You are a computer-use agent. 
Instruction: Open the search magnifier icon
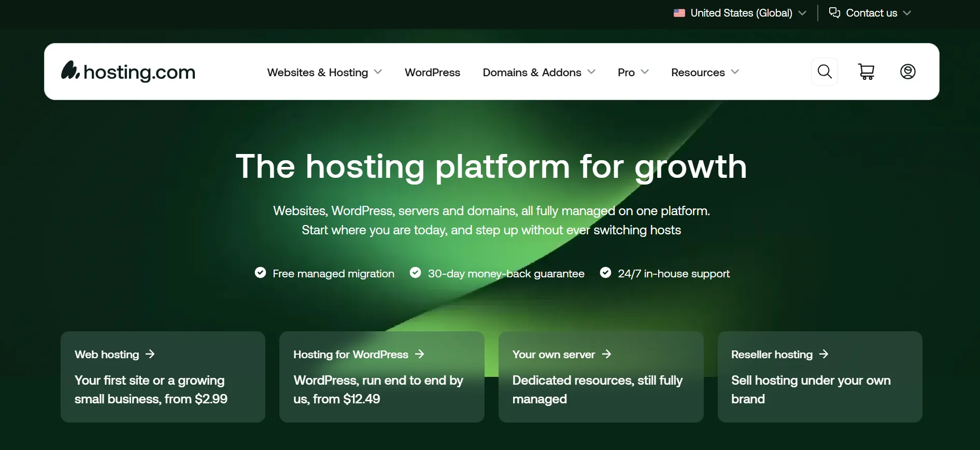[x=825, y=72]
